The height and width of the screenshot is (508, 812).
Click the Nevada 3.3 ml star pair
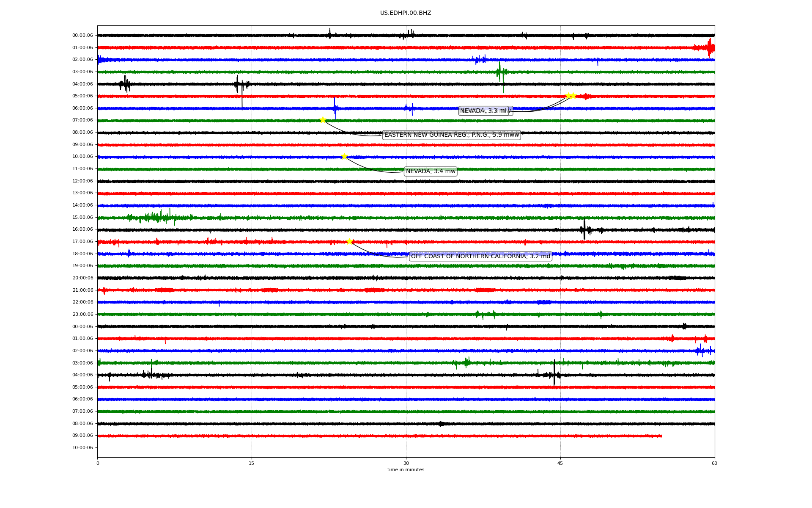[571, 96]
